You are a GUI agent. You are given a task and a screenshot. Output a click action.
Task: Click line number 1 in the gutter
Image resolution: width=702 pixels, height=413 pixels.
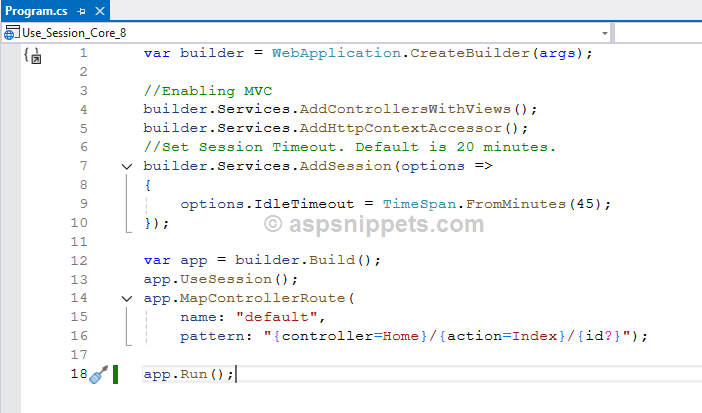(83, 53)
